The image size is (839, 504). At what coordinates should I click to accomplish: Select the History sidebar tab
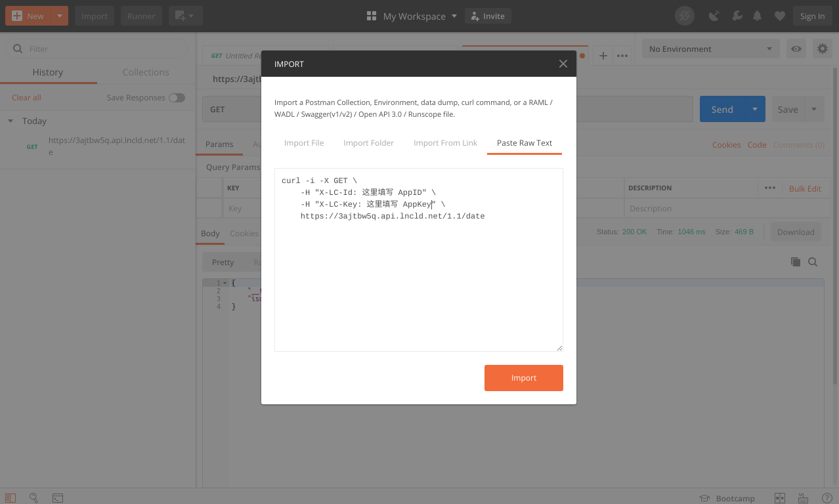pyautogui.click(x=48, y=72)
